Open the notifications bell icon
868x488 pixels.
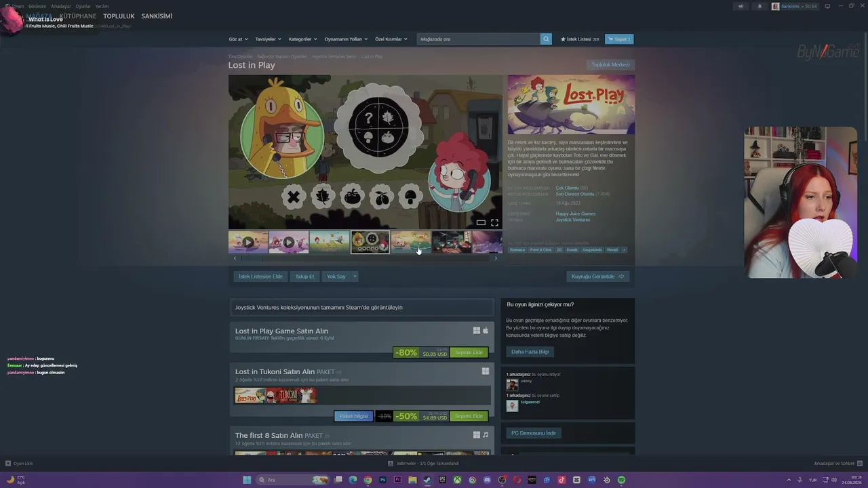click(759, 6)
